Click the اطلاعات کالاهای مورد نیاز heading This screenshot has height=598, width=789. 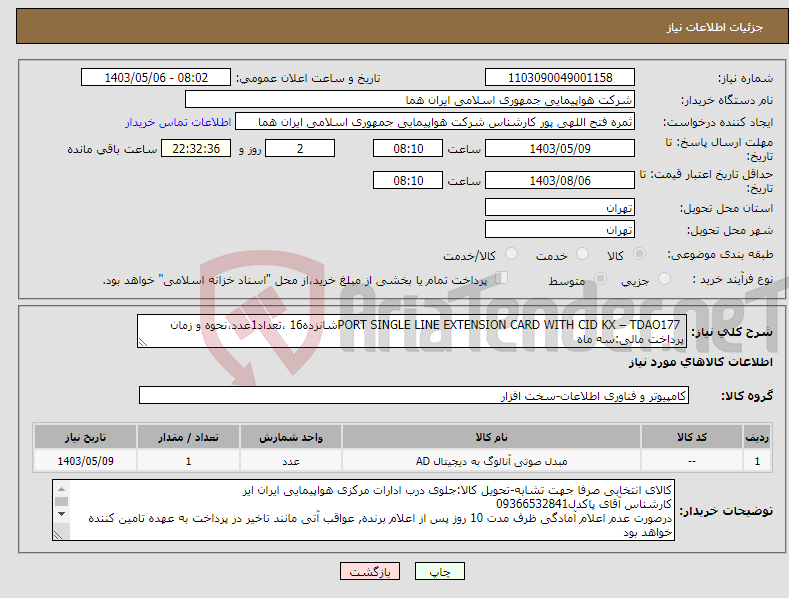click(700, 362)
